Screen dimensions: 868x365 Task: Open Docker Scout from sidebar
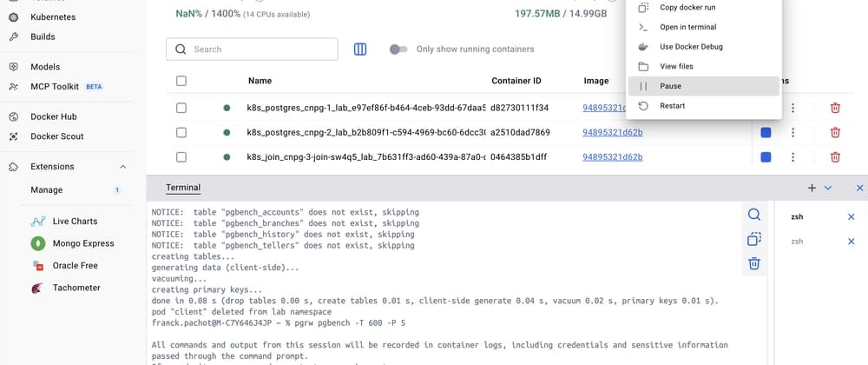[57, 136]
